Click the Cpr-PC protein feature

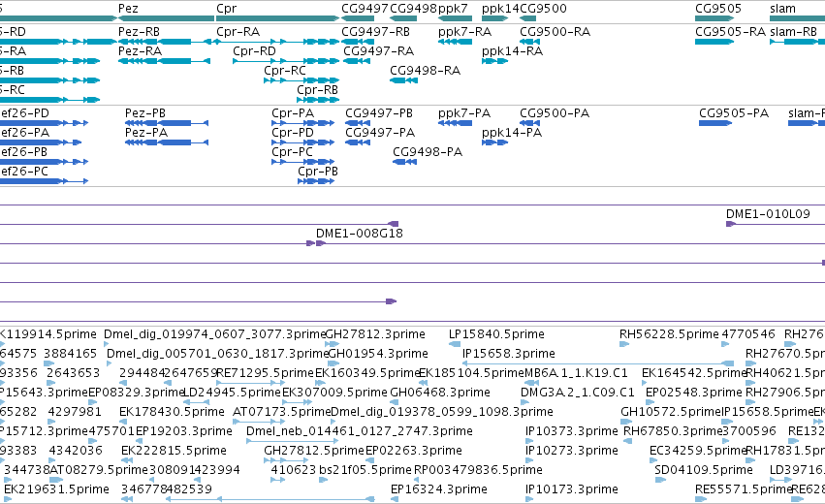click(x=303, y=162)
